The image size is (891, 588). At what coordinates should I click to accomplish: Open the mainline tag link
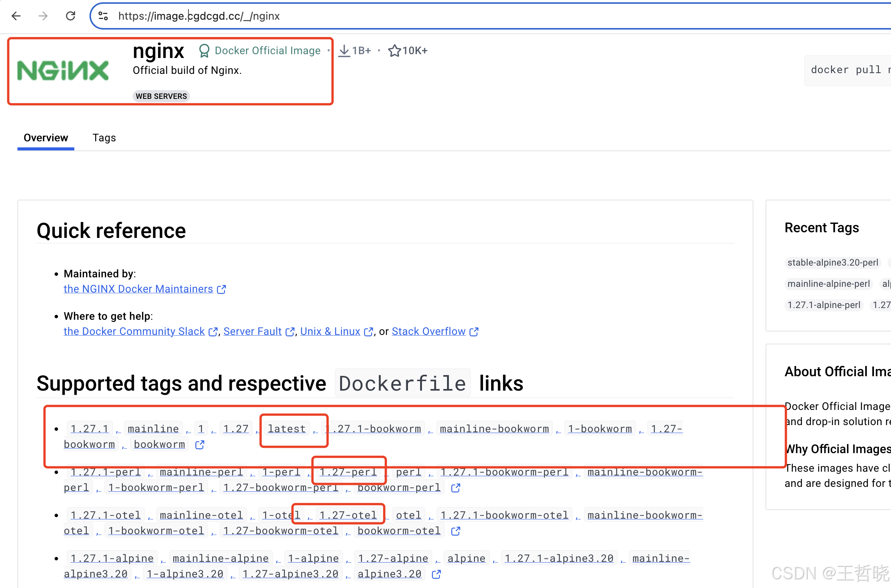(x=153, y=429)
